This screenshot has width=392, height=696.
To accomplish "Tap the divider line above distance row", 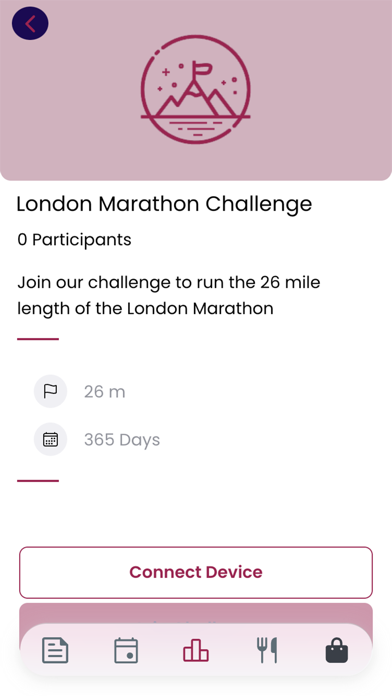I will tap(38, 339).
